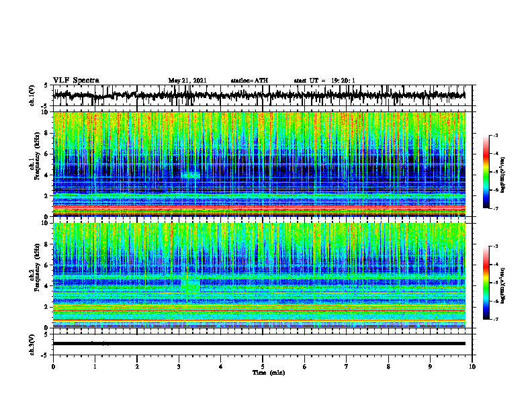The image size is (532, 411).
Task: Click the green burst near 4 kHz in ch.2
Action: pyautogui.click(x=191, y=286)
